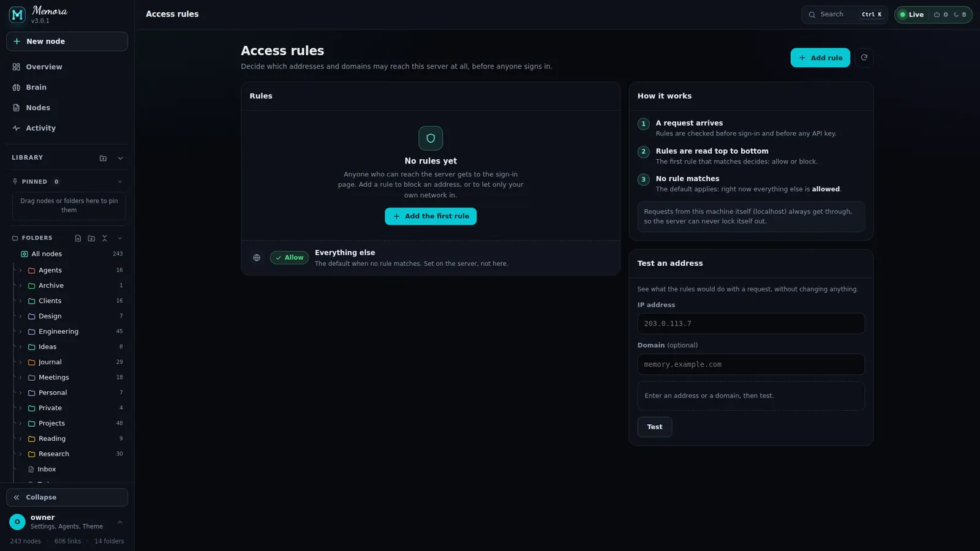
Task: Expand the Projects folder
Action: [x=20, y=423]
